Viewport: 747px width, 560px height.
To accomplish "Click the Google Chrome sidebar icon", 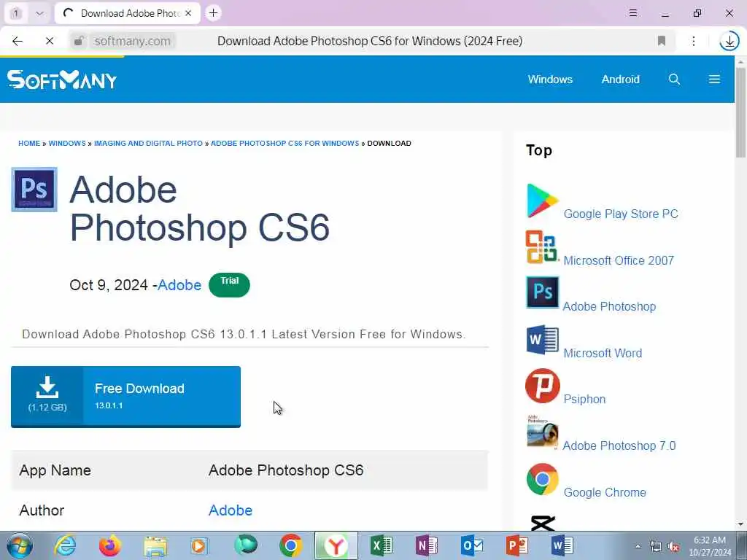I will click(543, 479).
